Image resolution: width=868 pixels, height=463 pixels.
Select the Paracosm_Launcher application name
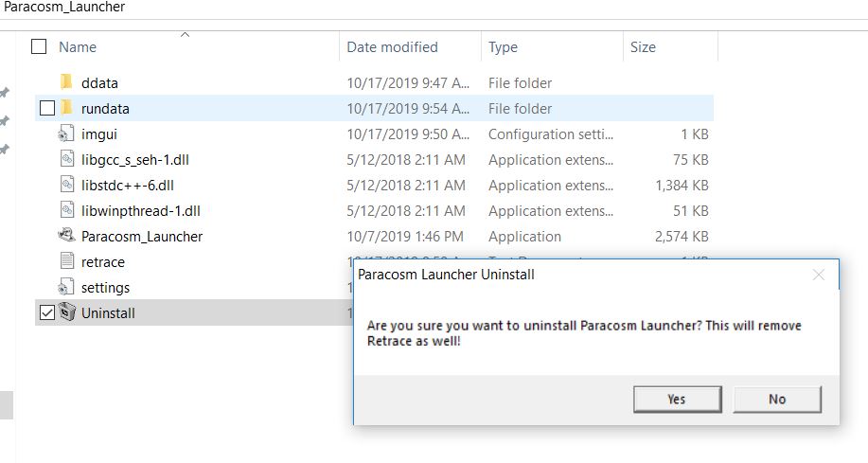click(x=142, y=237)
